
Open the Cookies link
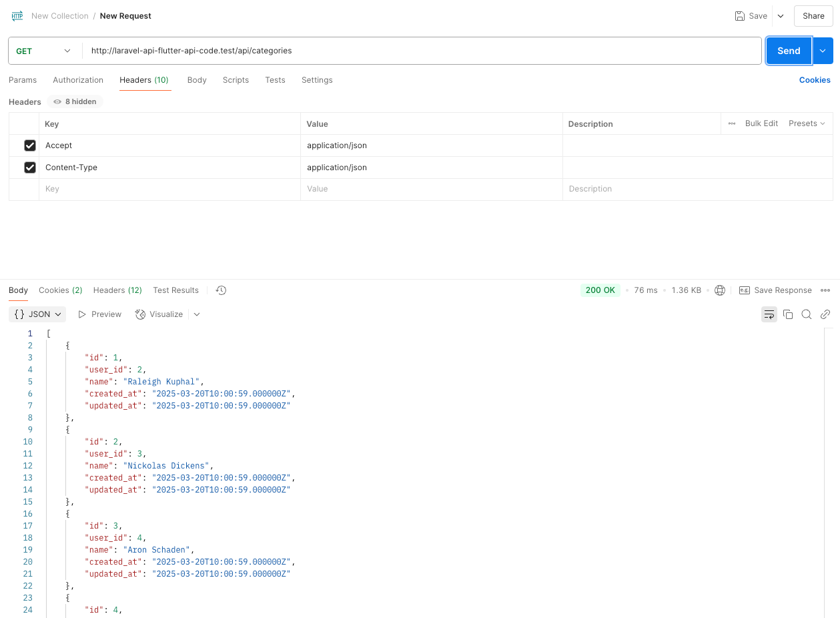[x=815, y=80]
